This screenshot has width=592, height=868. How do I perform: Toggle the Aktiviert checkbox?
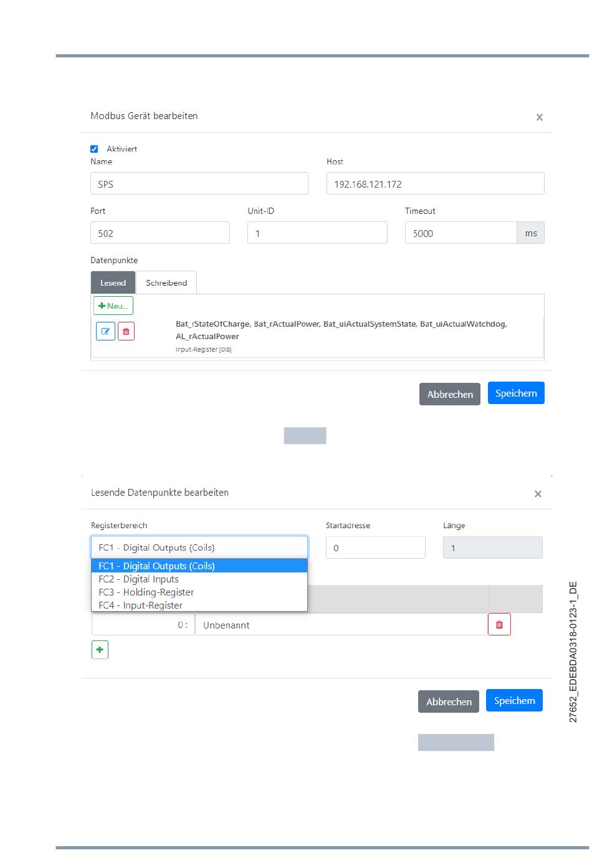point(94,149)
